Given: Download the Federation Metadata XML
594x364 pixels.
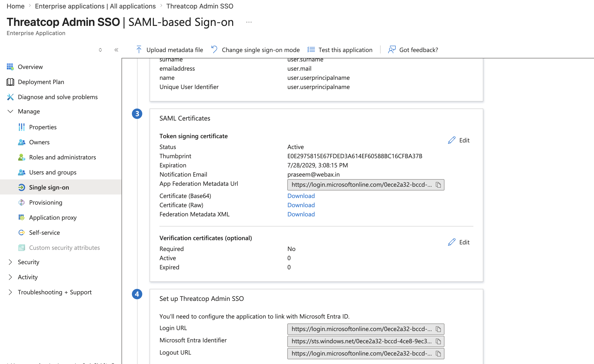Looking at the screenshot, I should pos(301,214).
